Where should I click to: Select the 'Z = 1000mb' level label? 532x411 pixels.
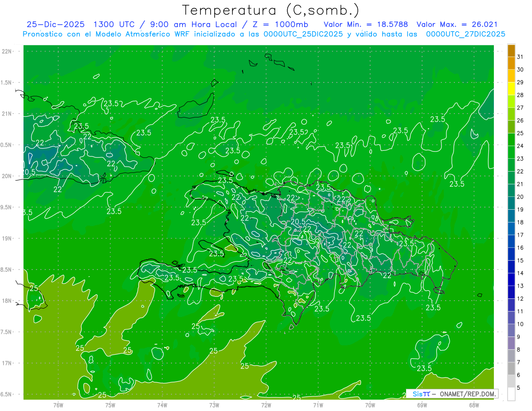coord(280,24)
